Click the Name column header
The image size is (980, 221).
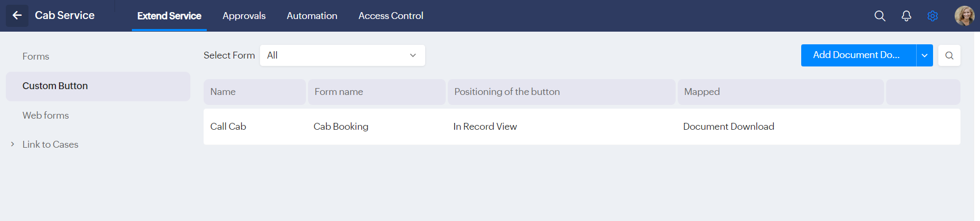click(x=223, y=92)
